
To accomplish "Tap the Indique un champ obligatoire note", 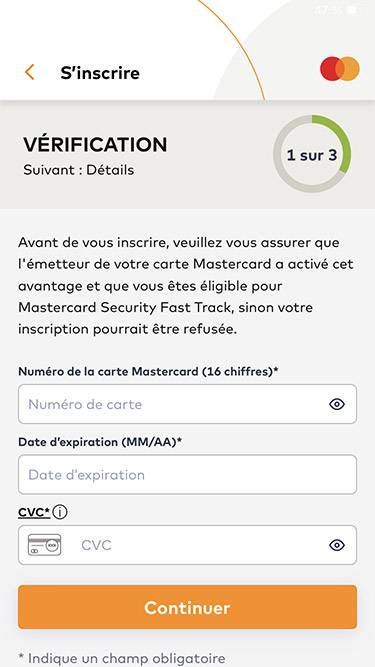I will pos(122,658).
